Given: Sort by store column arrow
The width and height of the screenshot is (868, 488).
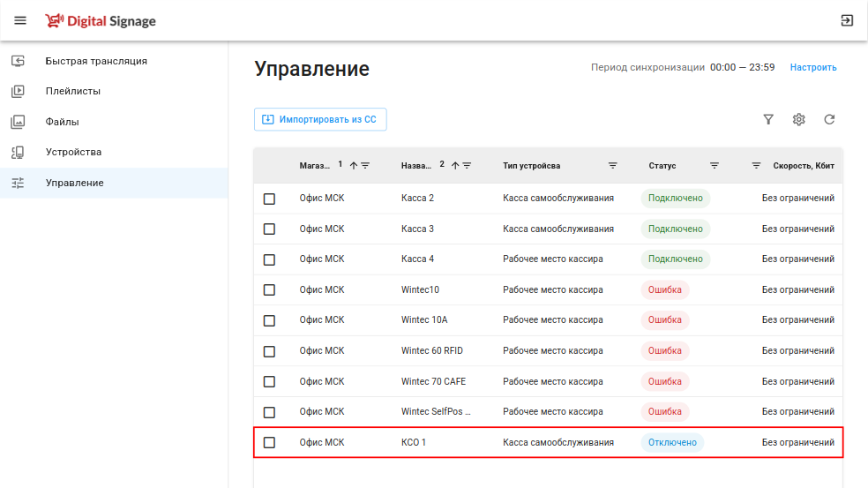Looking at the screenshot, I should (x=353, y=165).
